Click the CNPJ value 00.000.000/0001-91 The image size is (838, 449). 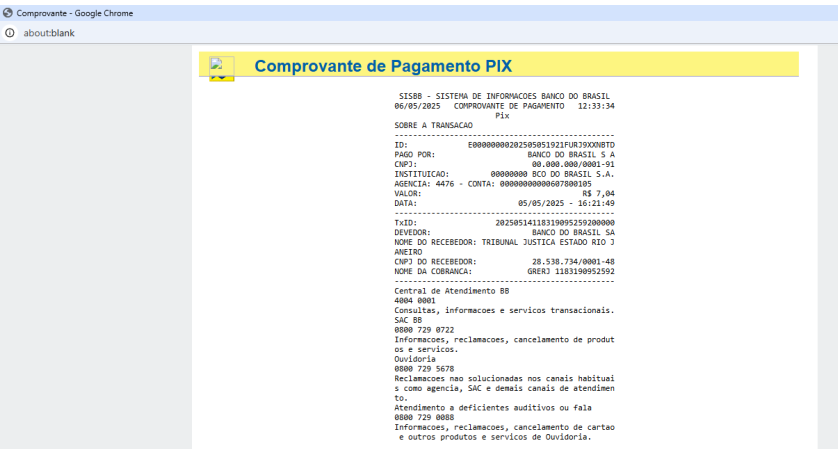[573, 165]
